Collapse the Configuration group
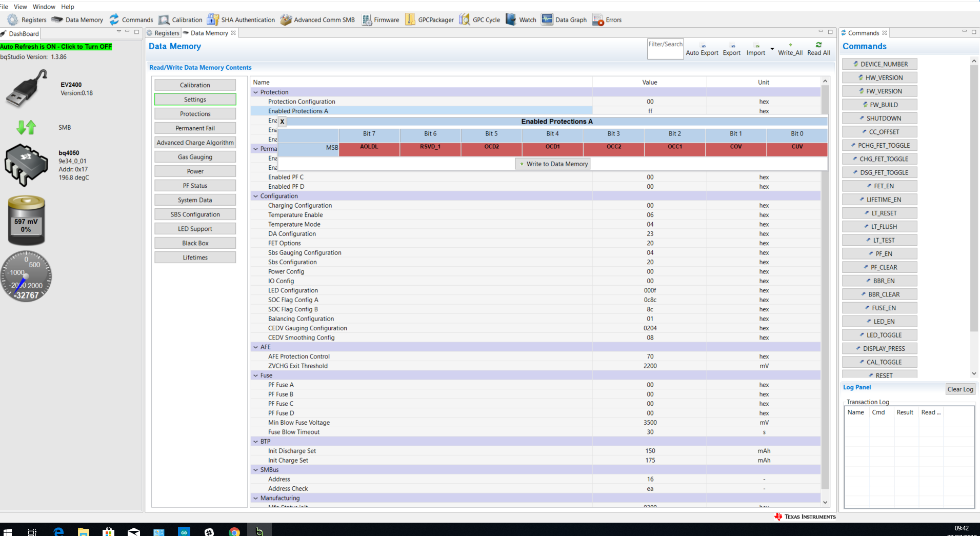 pos(256,196)
